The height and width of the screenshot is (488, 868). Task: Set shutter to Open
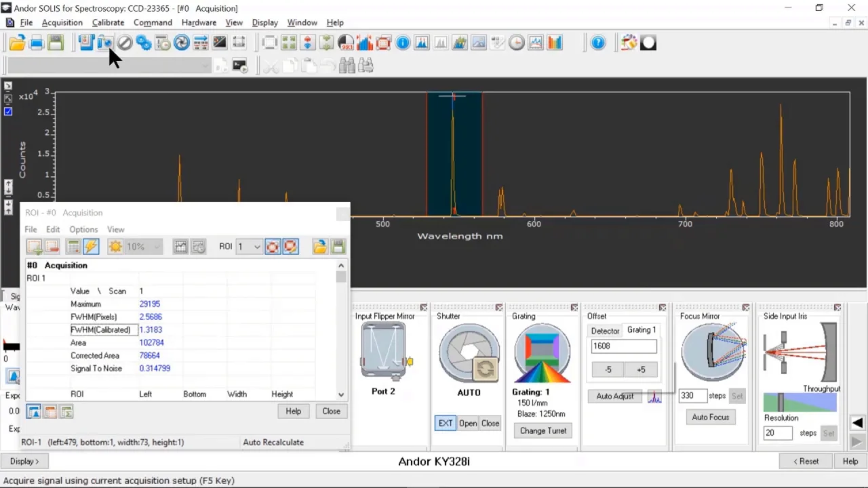[468, 423]
